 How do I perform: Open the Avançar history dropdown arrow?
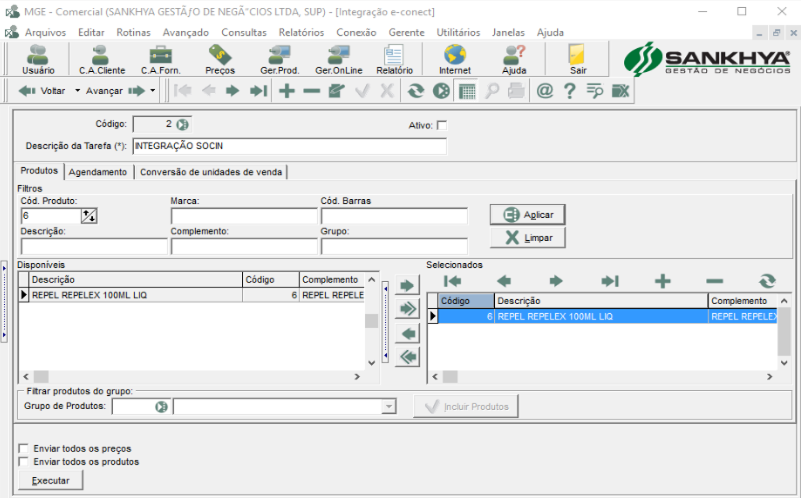152,90
